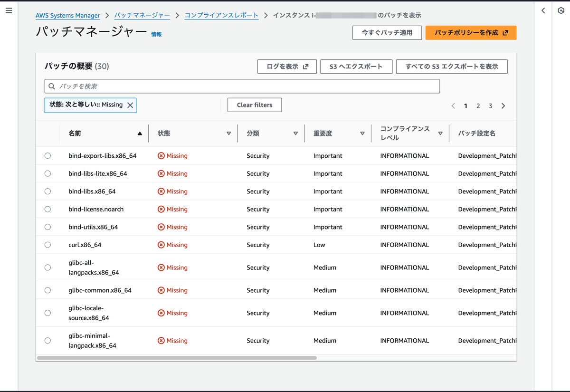The width and height of the screenshot is (570, 392).
Task: Open the hexagon settings icon panel
Action: click(x=560, y=10)
